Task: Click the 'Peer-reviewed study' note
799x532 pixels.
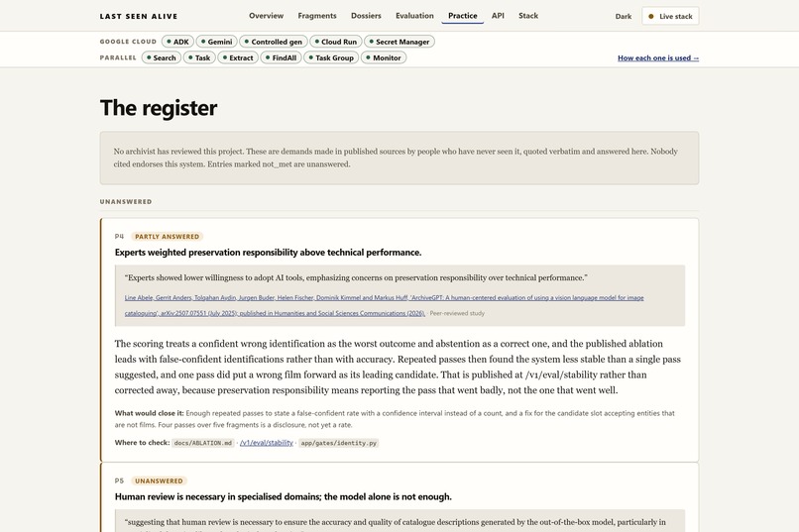Action: 457,314
